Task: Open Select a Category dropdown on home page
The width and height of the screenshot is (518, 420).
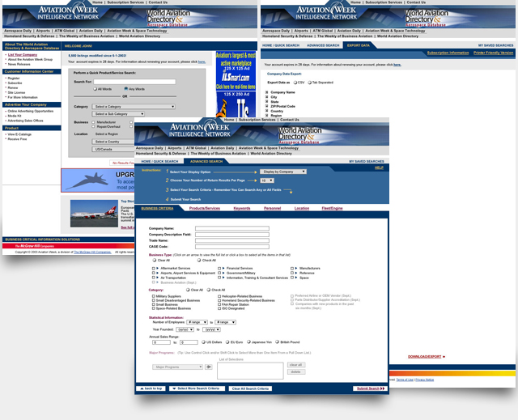Action: 134,107
